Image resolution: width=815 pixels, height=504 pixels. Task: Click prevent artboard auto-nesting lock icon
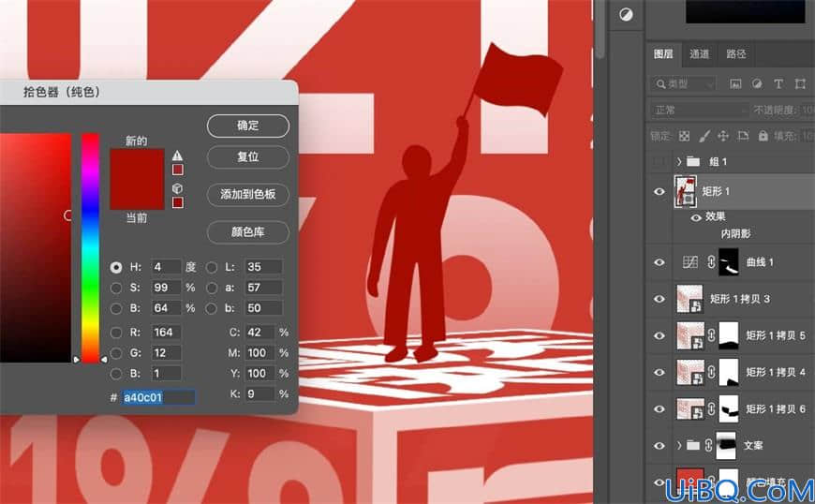[743, 136]
